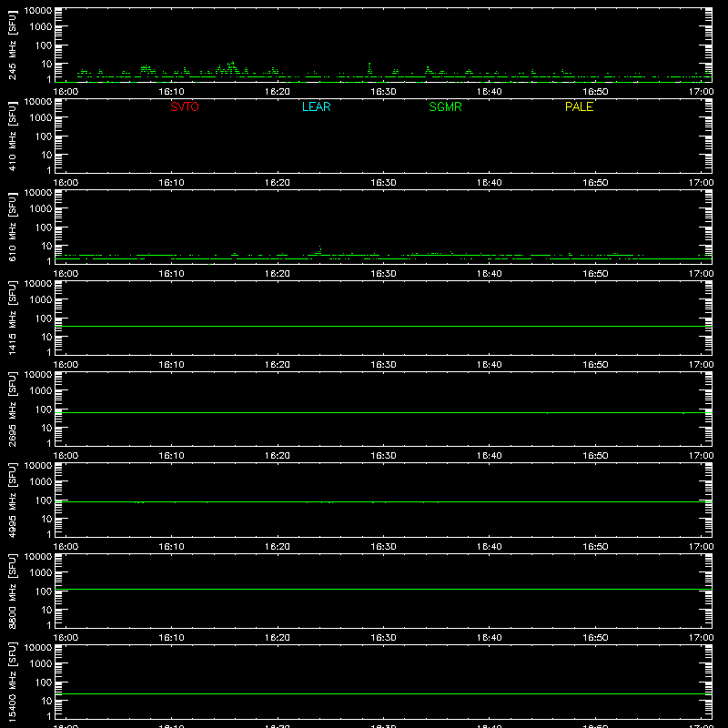
Task: Click the 1000 tick label on the 4995 MHz axis
Action: (41, 482)
